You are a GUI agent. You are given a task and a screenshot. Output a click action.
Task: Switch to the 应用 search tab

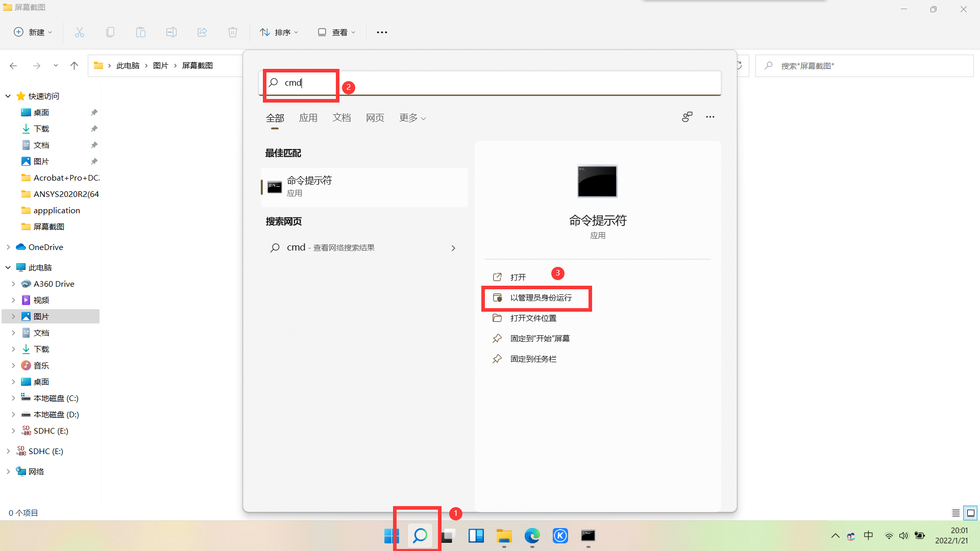[308, 118]
